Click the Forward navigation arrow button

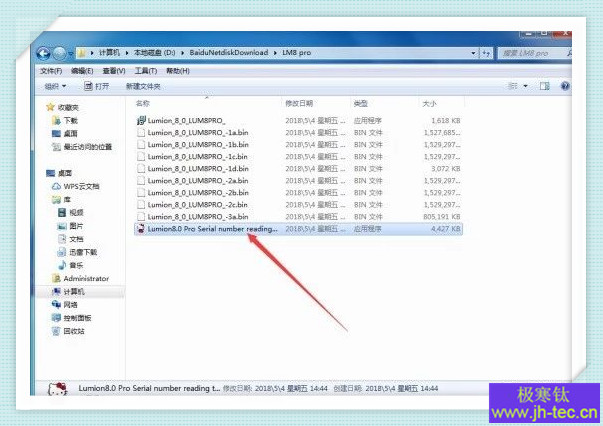[60, 53]
